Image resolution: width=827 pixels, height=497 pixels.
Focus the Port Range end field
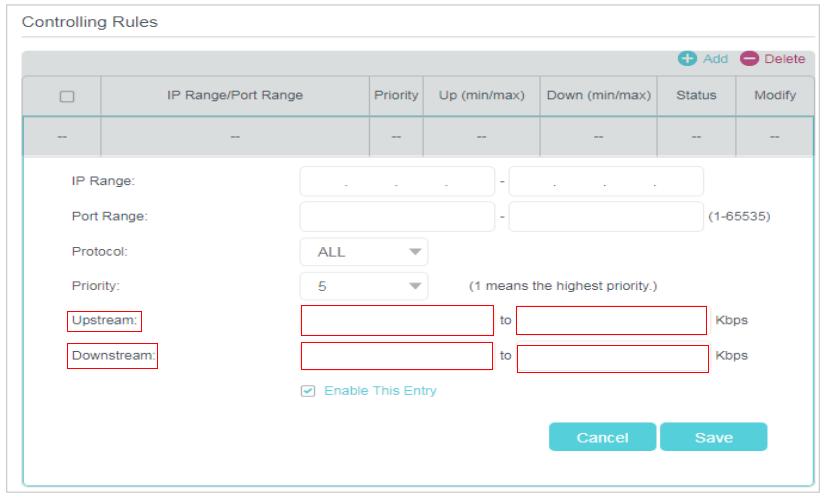coord(606,216)
